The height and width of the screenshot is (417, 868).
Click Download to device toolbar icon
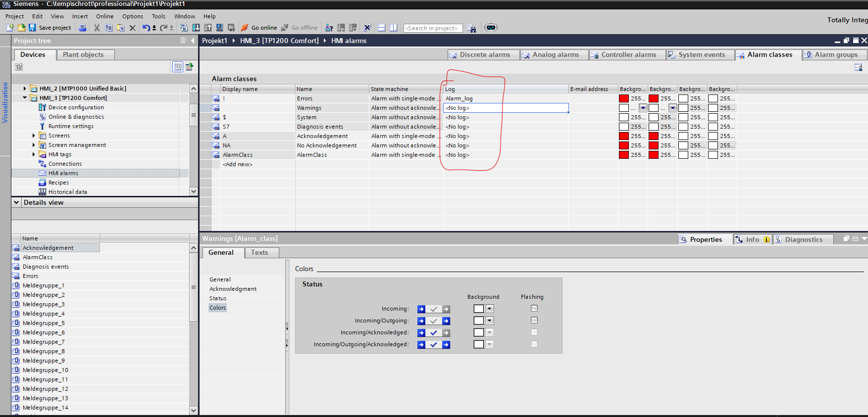point(196,28)
